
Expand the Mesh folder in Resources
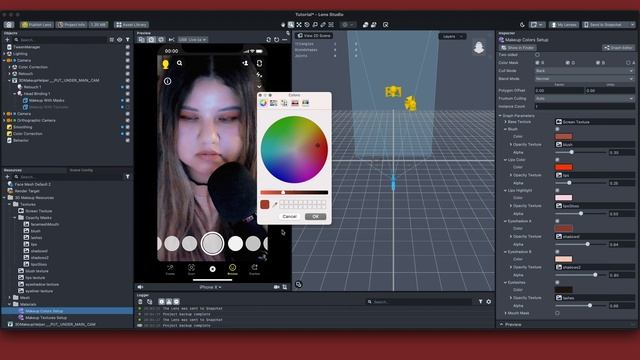[x=10, y=298]
